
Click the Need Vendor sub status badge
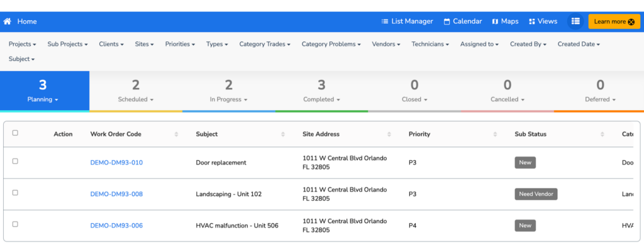point(536,194)
